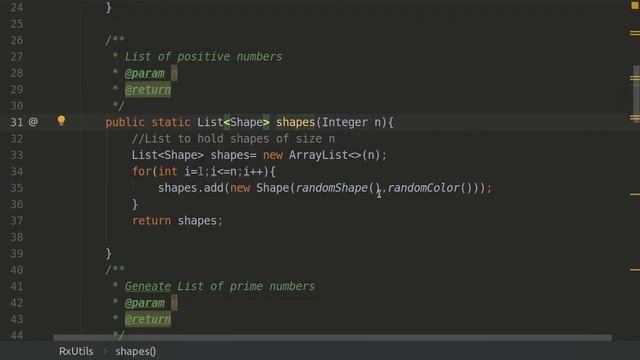Screen dimensions: 640x360
Task: Click 'List of positive numbers' doc comment
Action: pos(203,56)
